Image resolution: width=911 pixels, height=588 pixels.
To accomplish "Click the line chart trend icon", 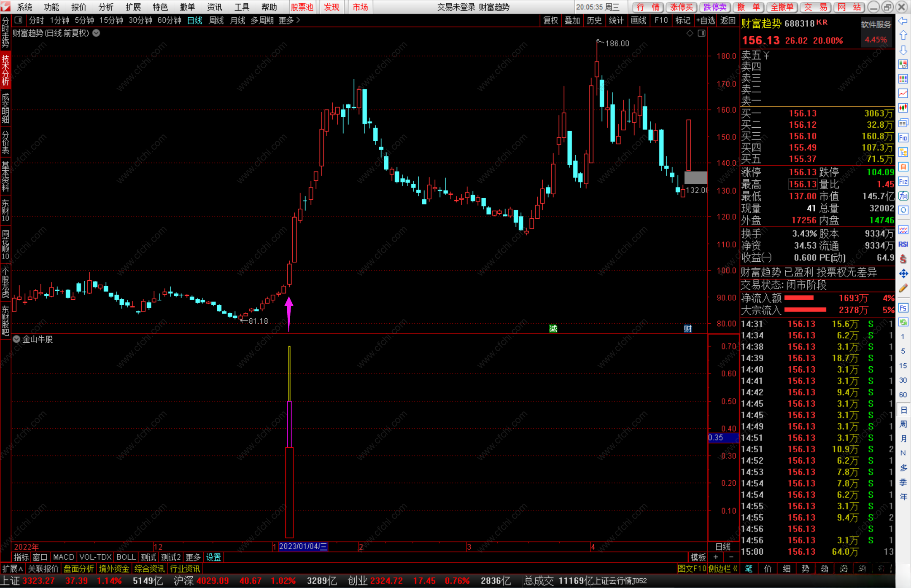I will click(903, 93).
